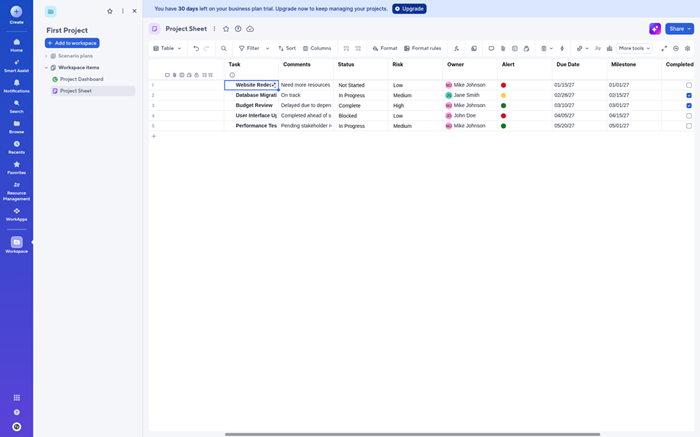Check Completed for User Interface row
700x437 pixels.
689,116
